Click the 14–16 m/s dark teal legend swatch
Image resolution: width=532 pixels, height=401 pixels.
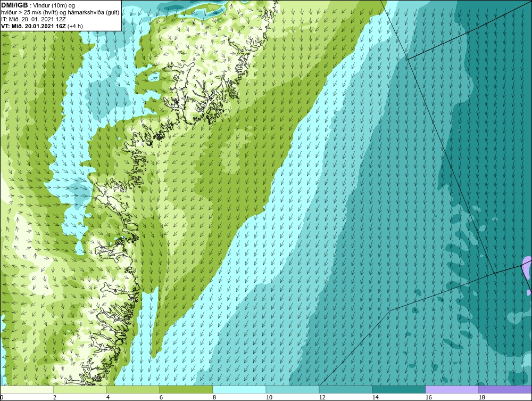[398, 389]
